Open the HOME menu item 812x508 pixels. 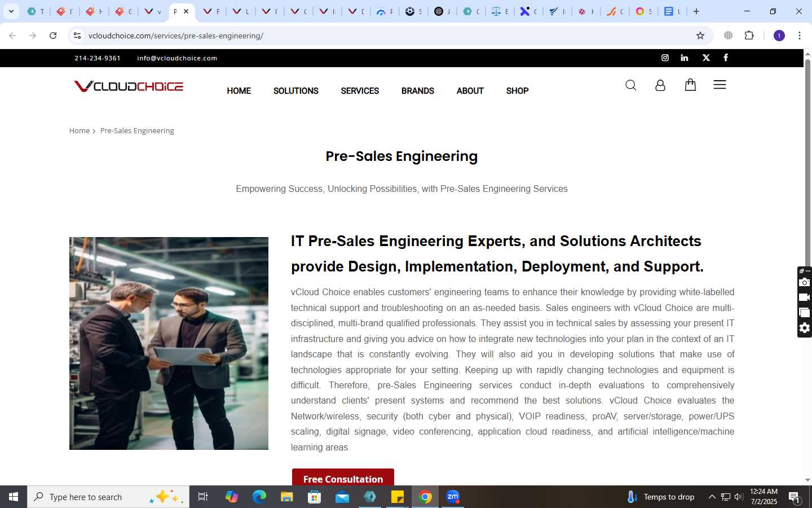[239, 91]
